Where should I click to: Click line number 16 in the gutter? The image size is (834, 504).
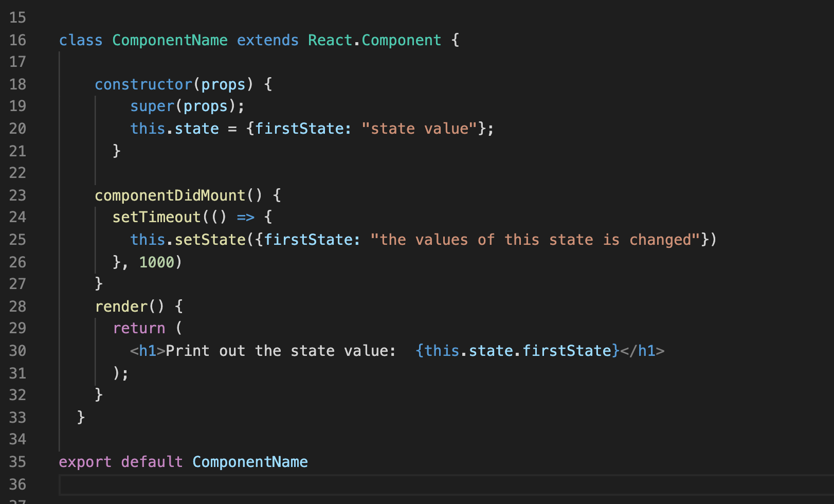tap(17, 40)
